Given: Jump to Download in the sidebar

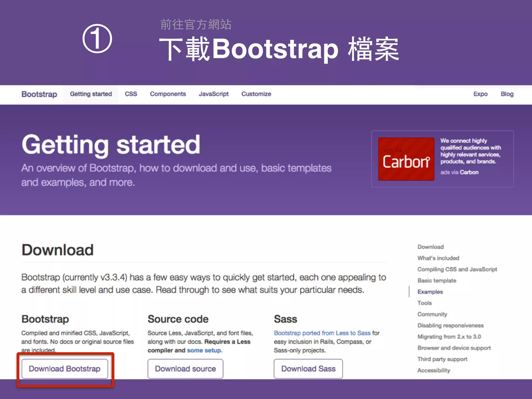Looking at the screenshot, I should point(430,247).
